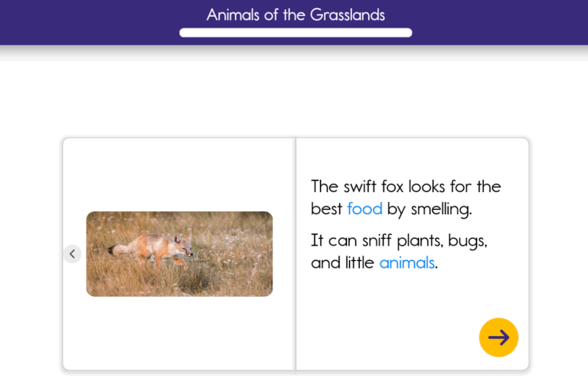Tap the word "best" before food
Screen dimensions: 588x391
point(327,208)
